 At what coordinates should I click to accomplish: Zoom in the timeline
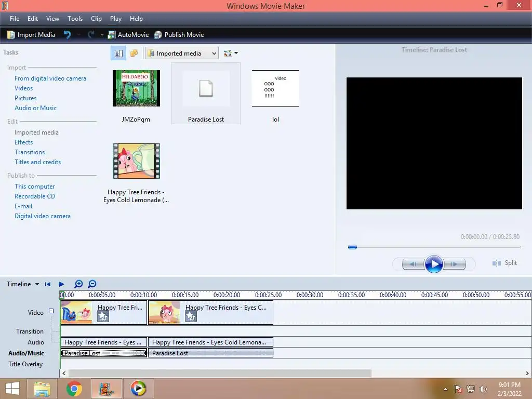pyautogui.click(x=78, y=284)
